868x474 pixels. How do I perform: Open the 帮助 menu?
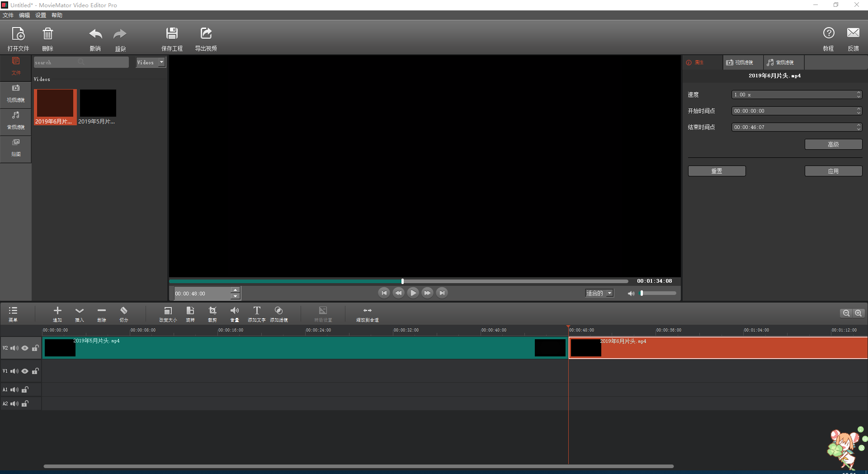pyautogui.click(x=57, y=15)
